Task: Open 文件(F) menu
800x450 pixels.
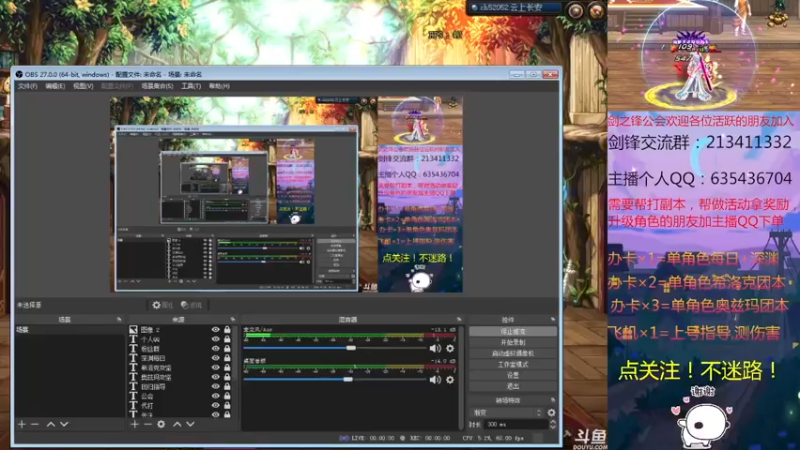Action: pos(28,86)
